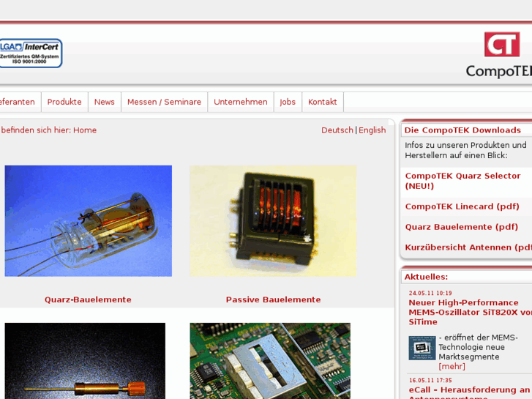This screenshot has height=399, width=532.
Task: Click the MEMS oscillator news thumbnail
Action: (x=422, y=348)
